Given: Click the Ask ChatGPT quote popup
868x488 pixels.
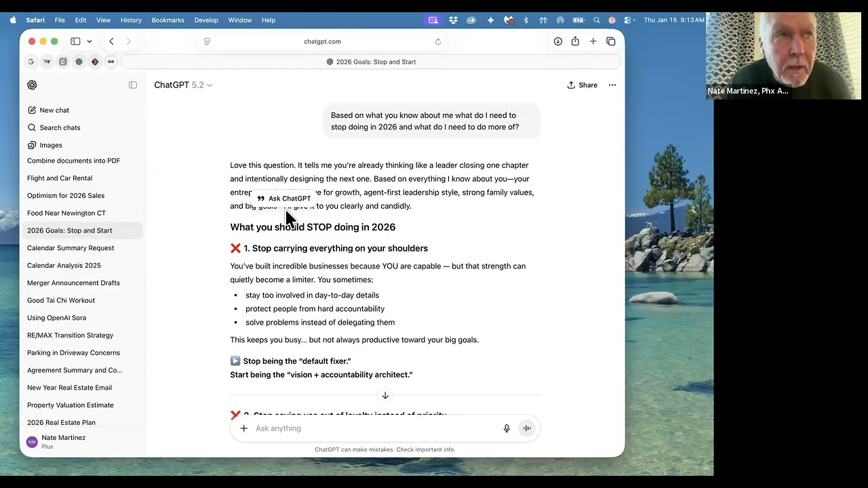Looking at the screenshot, I should tap(284, 199).
